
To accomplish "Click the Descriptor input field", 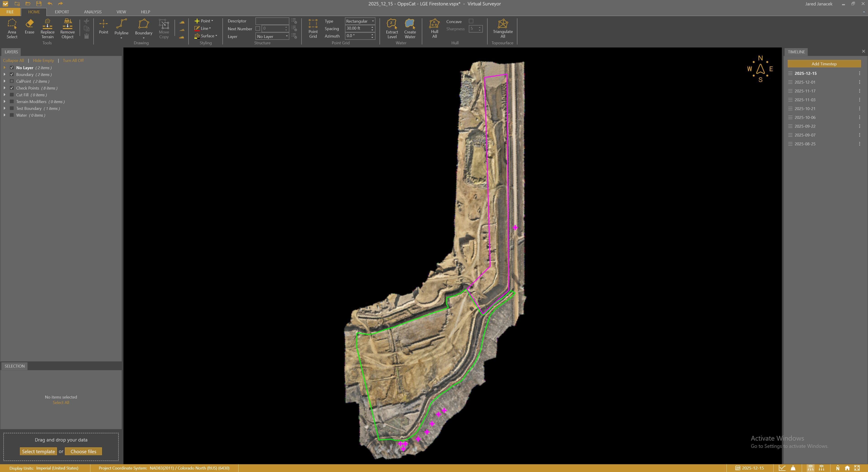I will [x=272, y=21].
